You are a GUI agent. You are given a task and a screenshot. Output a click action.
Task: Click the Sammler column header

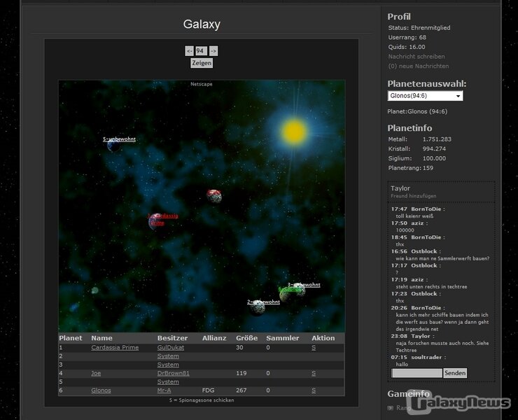pos(283,338)
